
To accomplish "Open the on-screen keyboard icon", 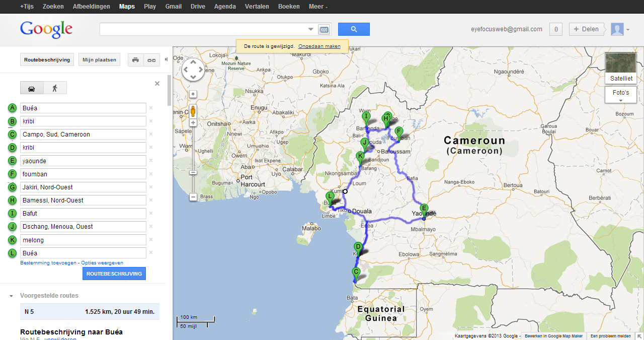I will (x=324, y=29).
